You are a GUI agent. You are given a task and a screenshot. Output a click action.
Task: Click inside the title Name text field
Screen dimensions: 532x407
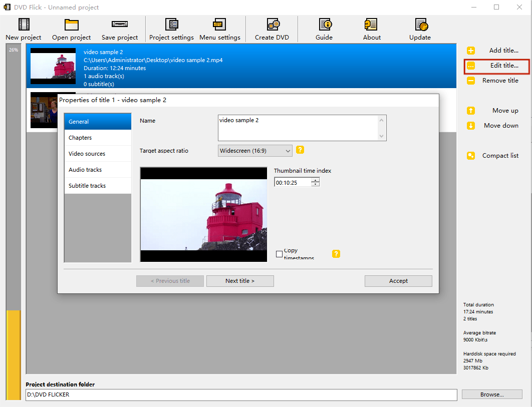point(298,128)
